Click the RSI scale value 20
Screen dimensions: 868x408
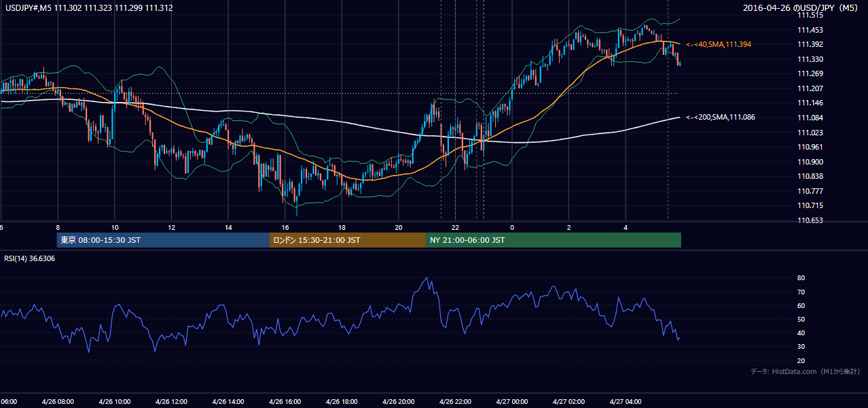point(801,360)
